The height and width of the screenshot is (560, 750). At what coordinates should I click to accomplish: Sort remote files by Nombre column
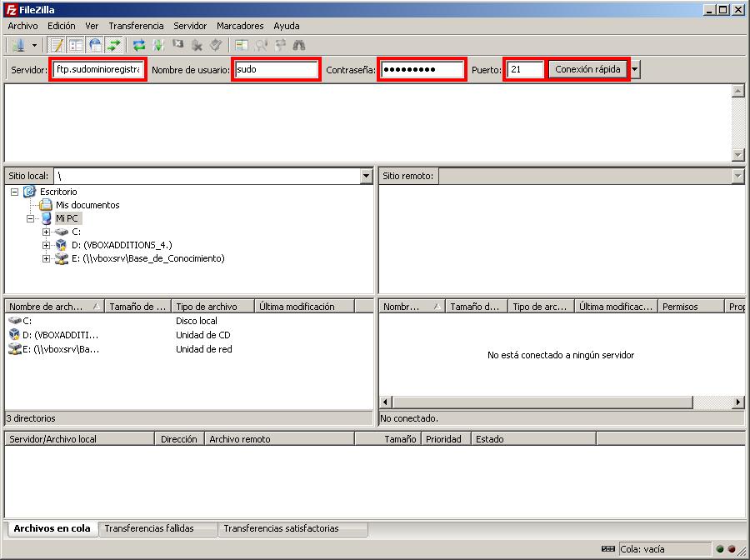[x=412, y=307]
